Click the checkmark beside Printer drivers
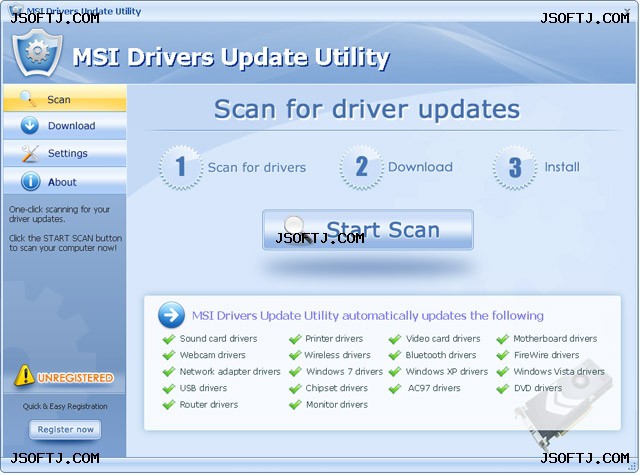The image size is (640, 475). pos(295,339)
